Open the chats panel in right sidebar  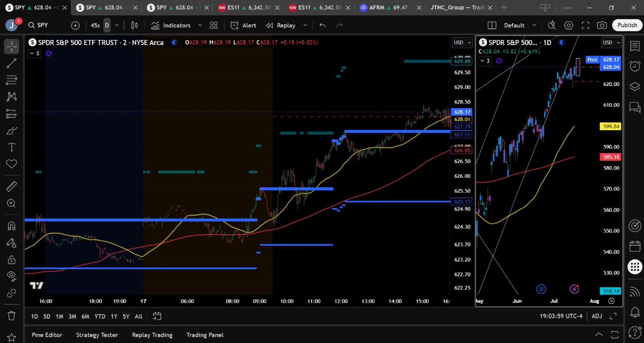635,107
